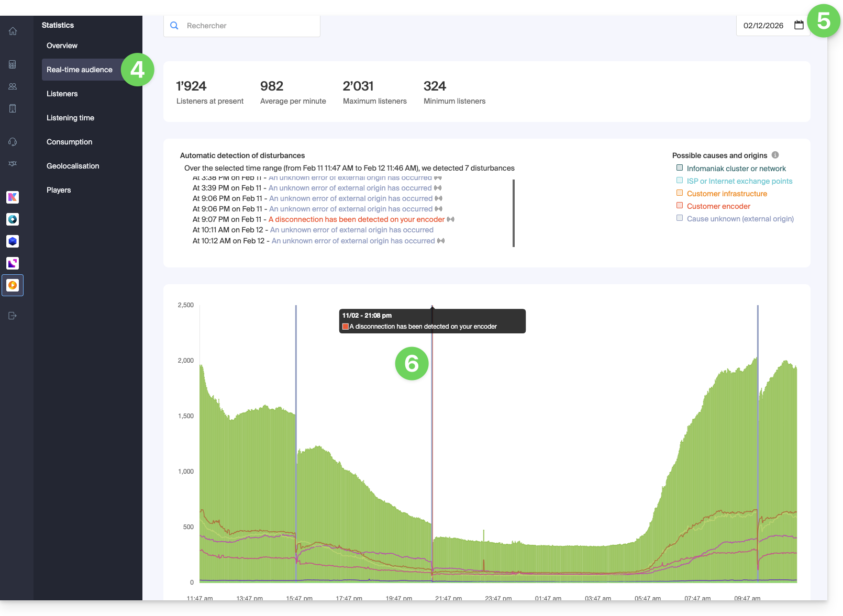Toggle Cause unknown (external origin) checkbox
The width and height of the screenshot is (843, 616).
click(x=680, y=218)
